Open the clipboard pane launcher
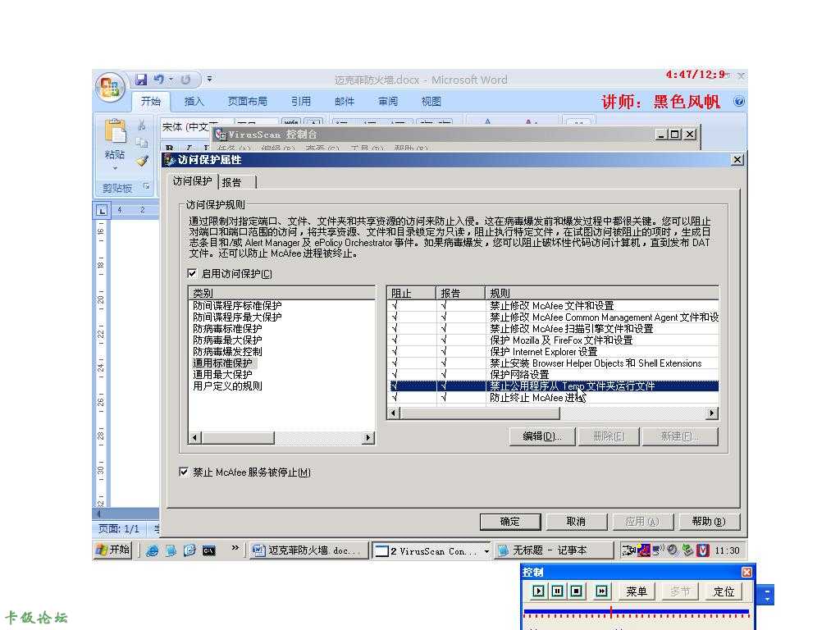 click(146, 186)
